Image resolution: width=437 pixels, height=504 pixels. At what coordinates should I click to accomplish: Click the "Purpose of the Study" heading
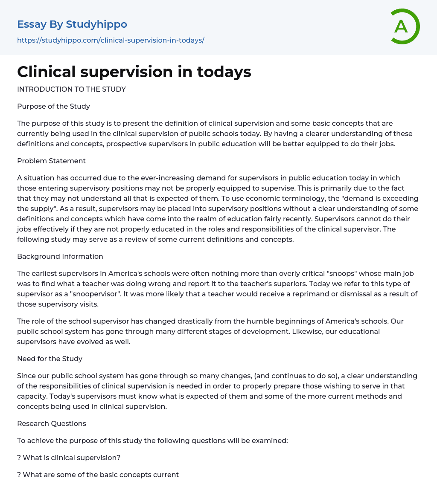[x=53, y=106]
